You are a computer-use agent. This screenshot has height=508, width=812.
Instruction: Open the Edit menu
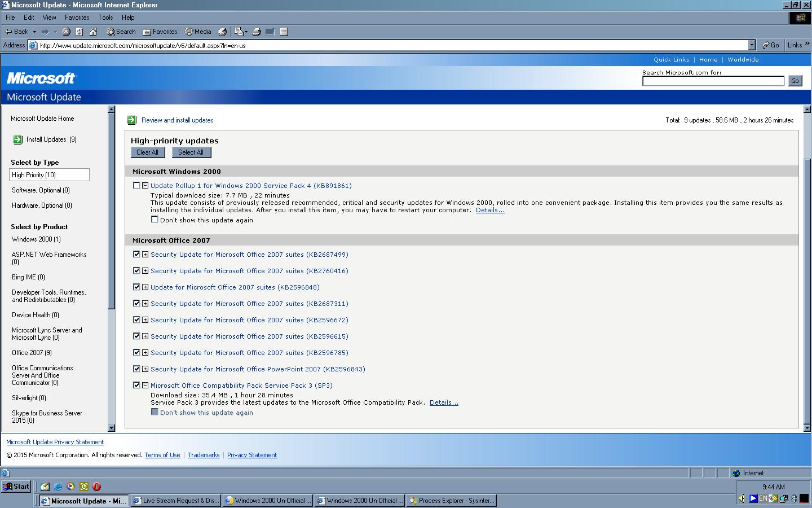pos(29,17)
